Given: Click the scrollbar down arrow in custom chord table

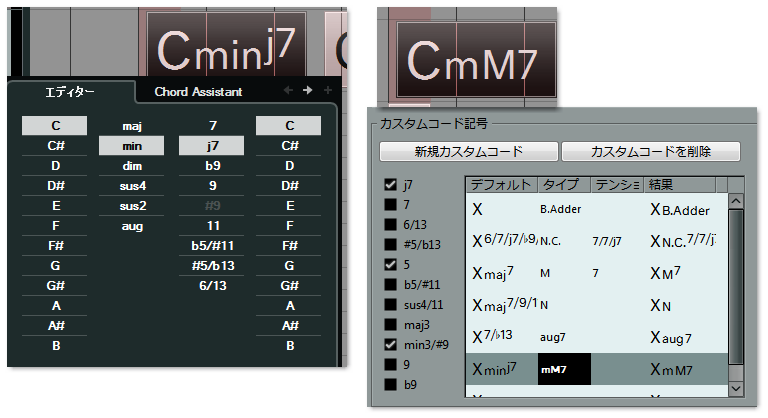Looking at the screenshot, I should tap(736, 389).
